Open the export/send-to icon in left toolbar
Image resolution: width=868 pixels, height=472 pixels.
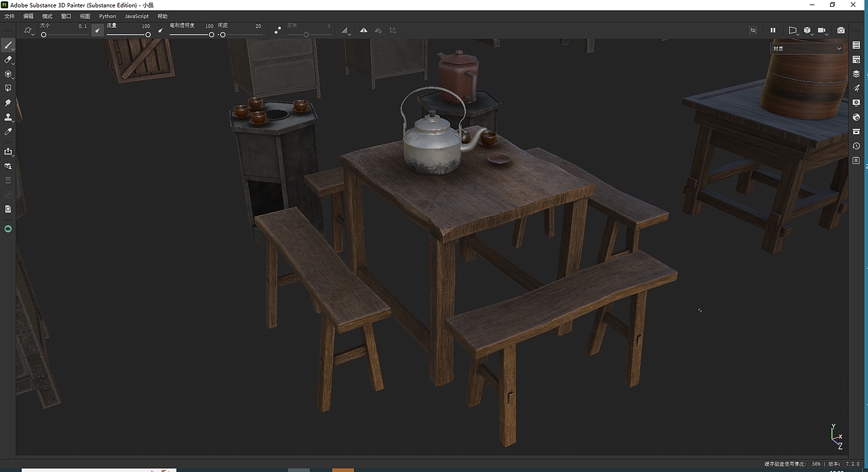coord(8,151)
